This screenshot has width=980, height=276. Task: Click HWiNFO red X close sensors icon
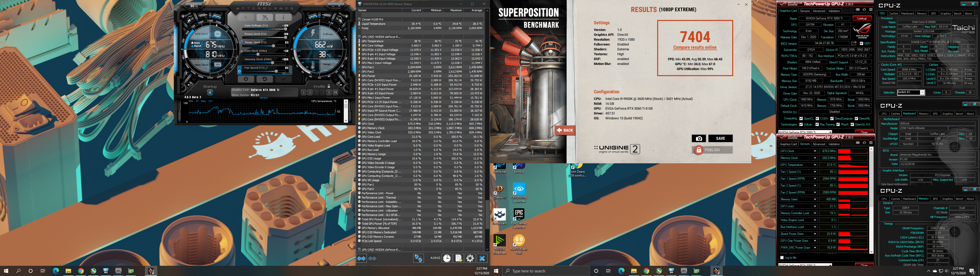point(482,258)
